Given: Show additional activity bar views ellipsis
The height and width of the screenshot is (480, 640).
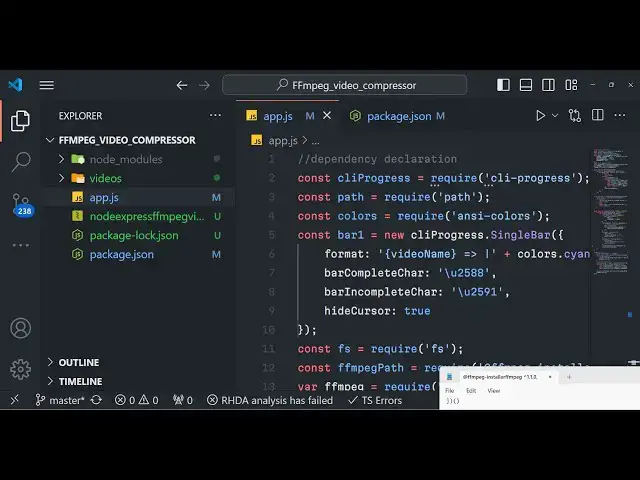Looking at the screenshot, I should tap(20, 245).
